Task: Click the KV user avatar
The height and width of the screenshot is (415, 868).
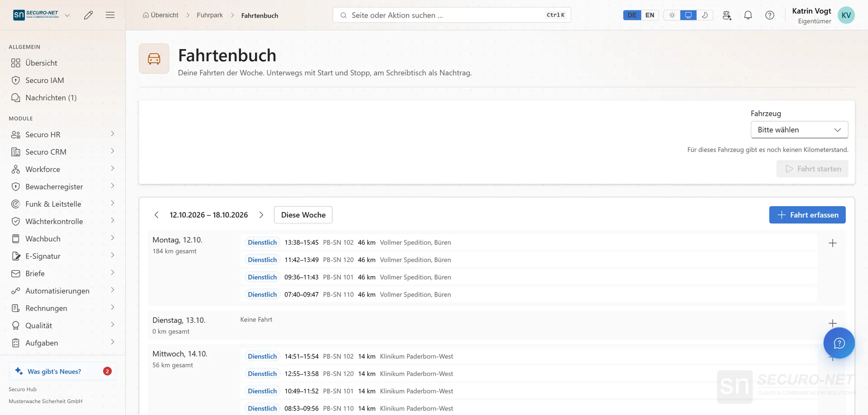Action: pos(846,15)
